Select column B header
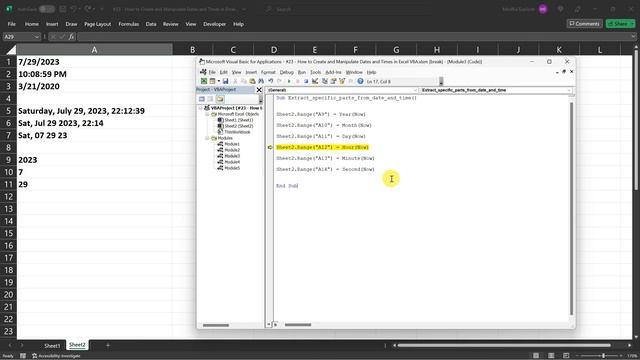This screenshot has width=640, height=360. (x=192, y=50)
